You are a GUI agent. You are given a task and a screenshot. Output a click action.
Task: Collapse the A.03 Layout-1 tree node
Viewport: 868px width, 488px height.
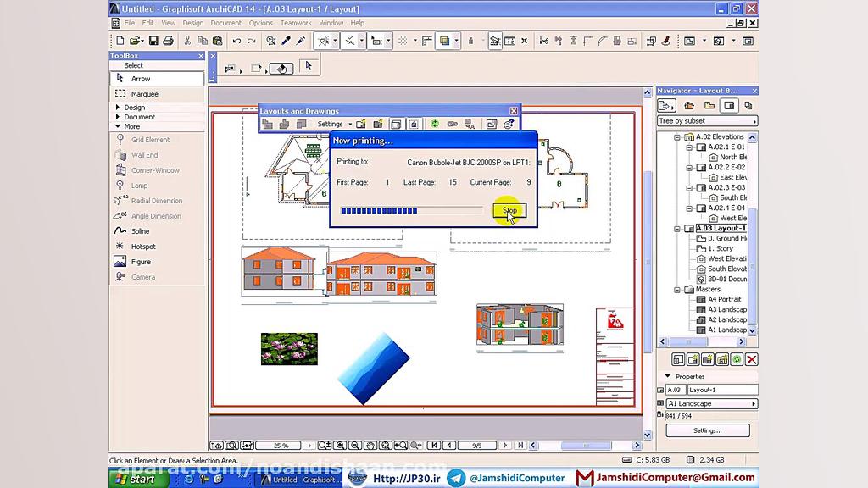pos(677,229)
